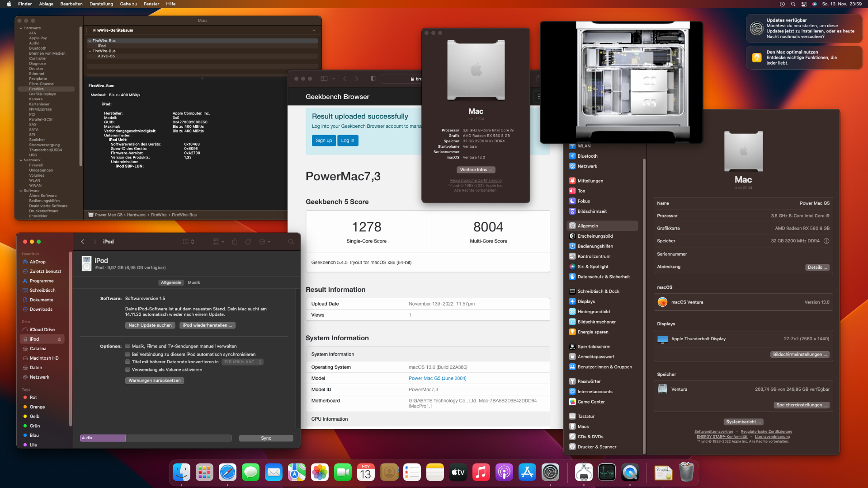Open the Darstellung menu in menu bar
The height and width of the screenshot is (488, 868).
click(101, 4)
